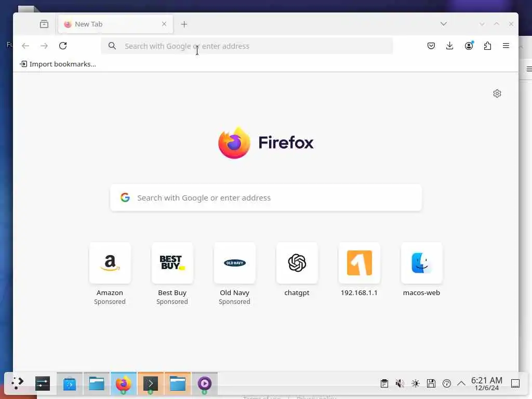
Task: Expand the List all tabs chevron
Action: (x=444, y=24)
